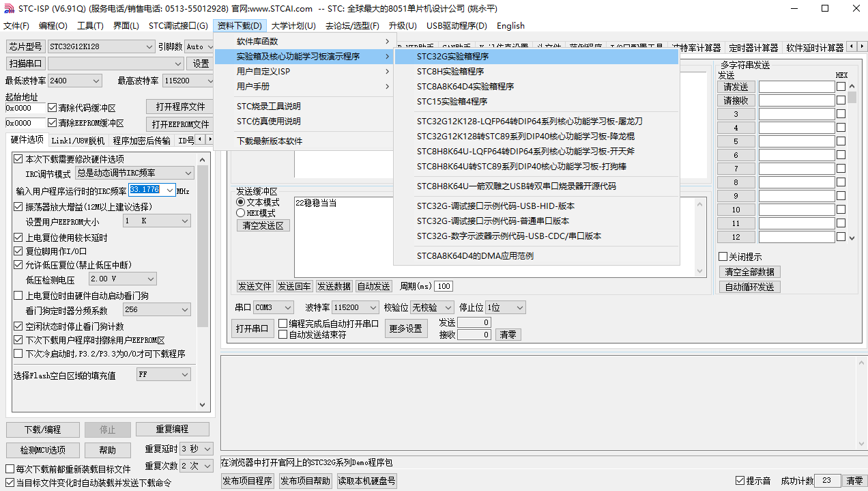Switch to 程序加密后传输 tab

(142, 141)
